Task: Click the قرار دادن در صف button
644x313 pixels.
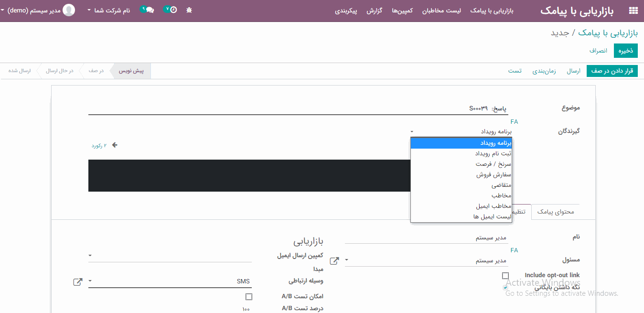Action: click(x=612, y=71)
